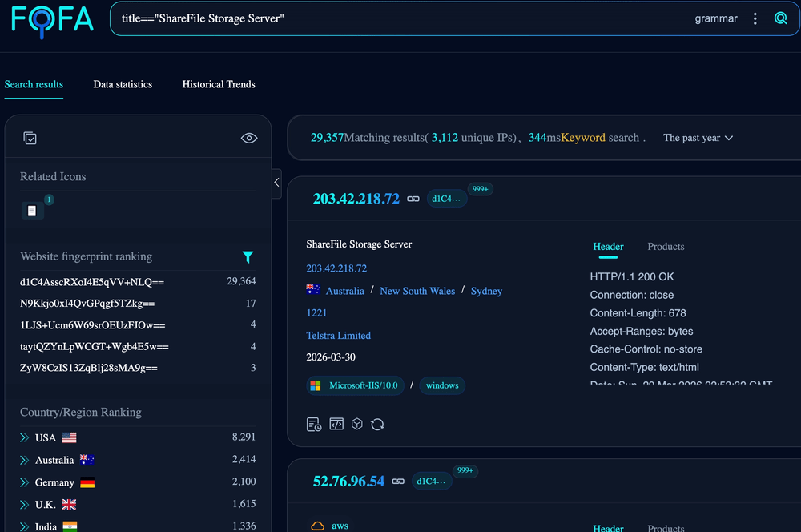Screen dimensions: 801x532
Task: Click the Microsoft-IIS/10.0 tag
Action: pyautogui.click(x=355, y=385)
